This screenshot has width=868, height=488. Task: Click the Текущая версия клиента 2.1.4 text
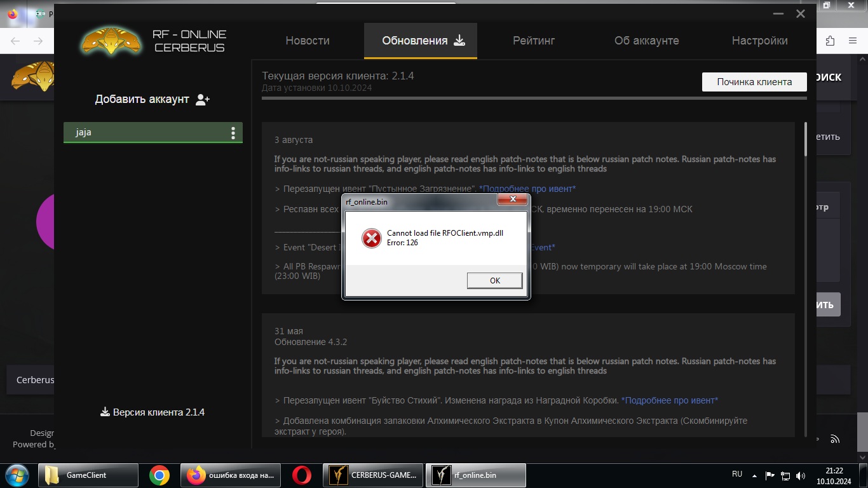(x=338, y=76)
